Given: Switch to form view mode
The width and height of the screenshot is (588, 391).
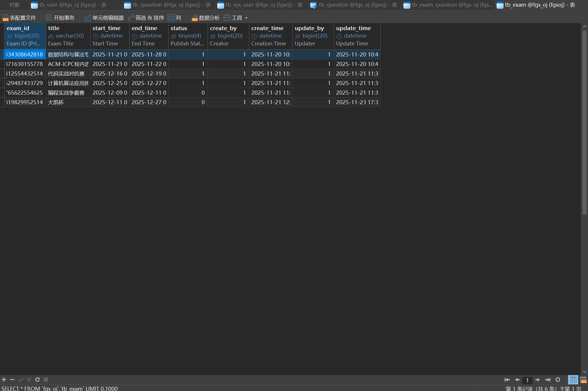Looking at the screenshot, I should (583, 380).
